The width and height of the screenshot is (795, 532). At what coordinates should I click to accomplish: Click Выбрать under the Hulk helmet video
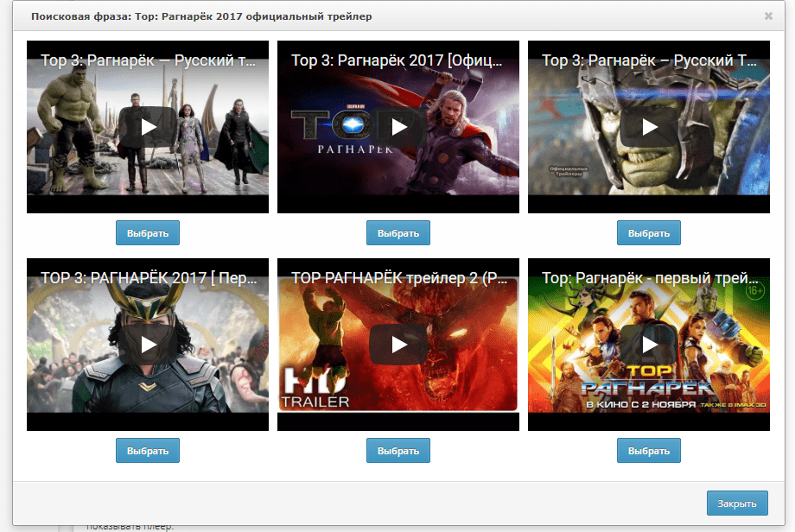point(649,233)
